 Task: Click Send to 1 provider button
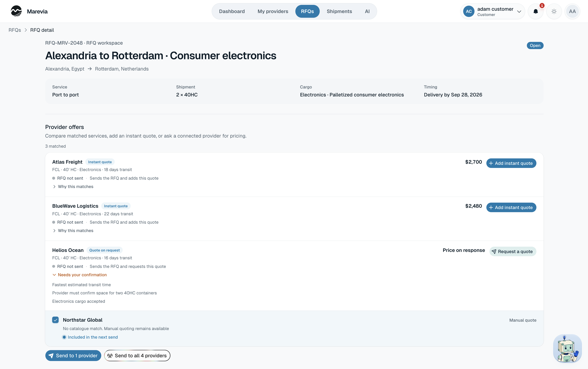[x=73, y=356]
